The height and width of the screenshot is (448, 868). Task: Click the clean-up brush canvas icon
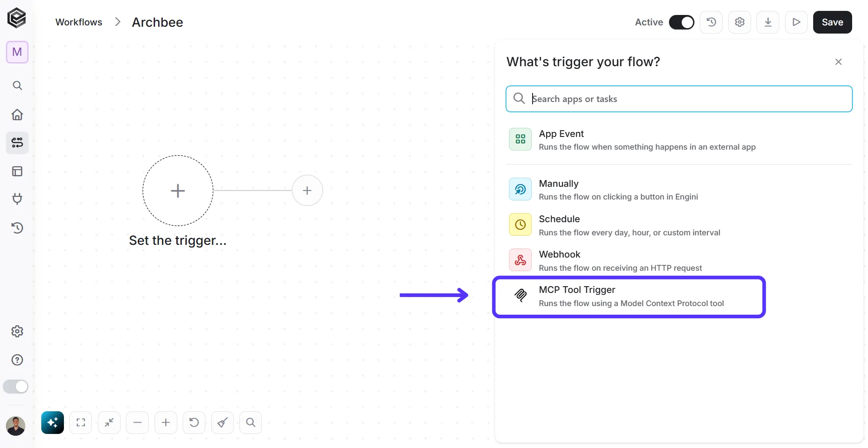[223, 423]
